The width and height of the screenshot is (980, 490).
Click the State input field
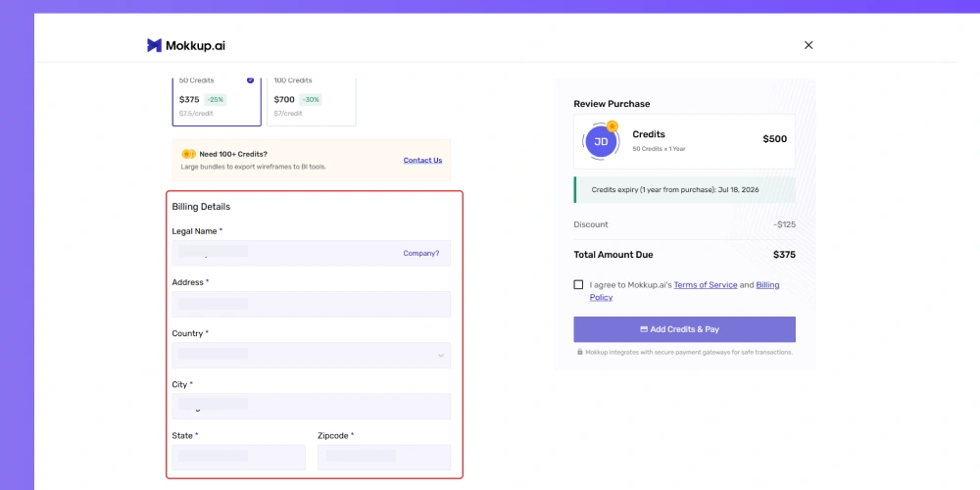point(239,457)
